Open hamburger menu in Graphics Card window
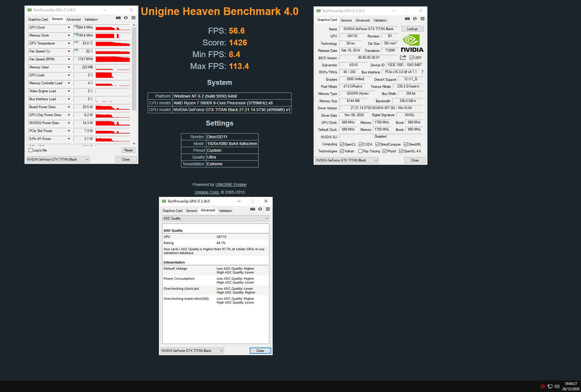 422,19
